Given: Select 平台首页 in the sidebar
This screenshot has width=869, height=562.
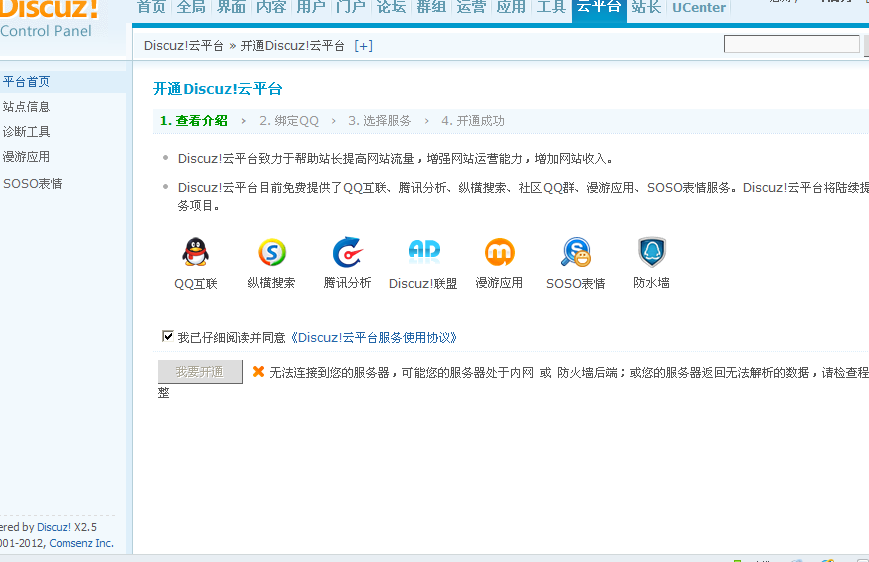Looking at the screenshot, I should [27, 82].
